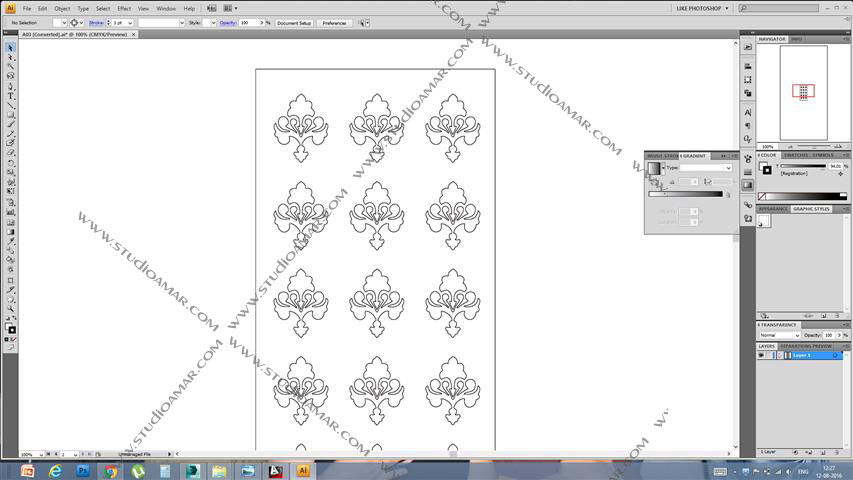Select the Hand tool
The image size is (853, 480).
pyautogui.click(x=10, y=299)
